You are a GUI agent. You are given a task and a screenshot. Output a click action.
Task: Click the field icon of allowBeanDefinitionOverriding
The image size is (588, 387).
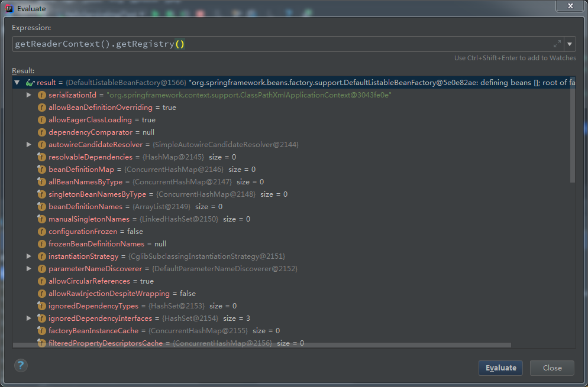41,108
